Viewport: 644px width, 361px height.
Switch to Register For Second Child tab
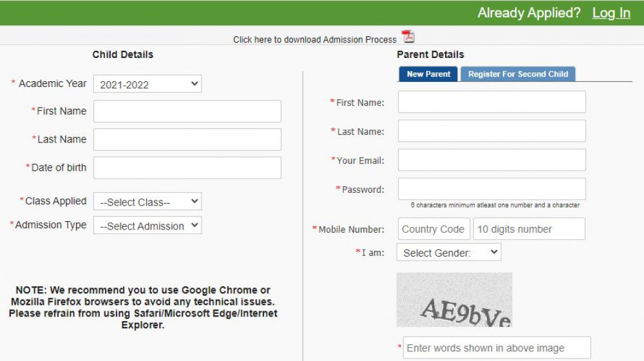tap(518, 74)
